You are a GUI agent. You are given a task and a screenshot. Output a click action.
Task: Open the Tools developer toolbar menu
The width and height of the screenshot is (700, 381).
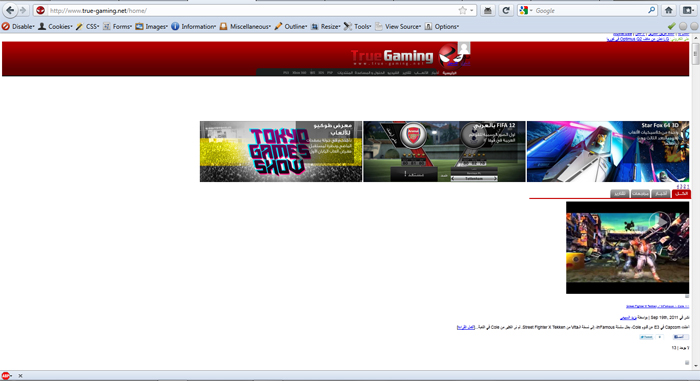coord(357,27)
